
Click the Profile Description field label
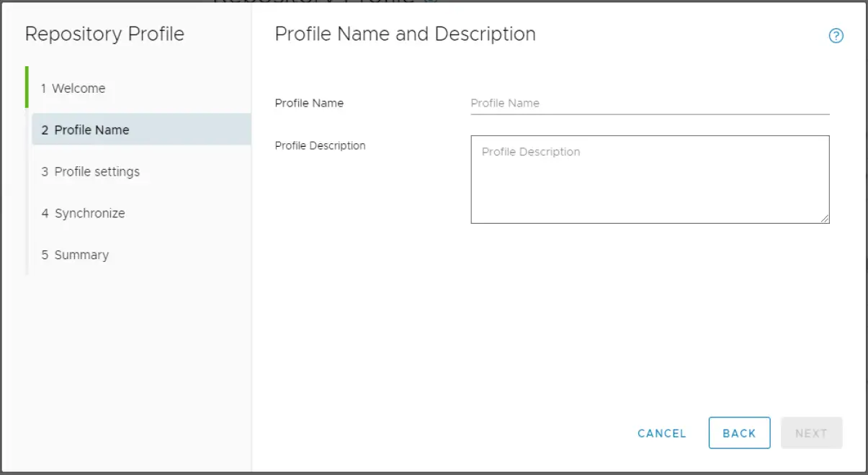[x=320, y=146]
